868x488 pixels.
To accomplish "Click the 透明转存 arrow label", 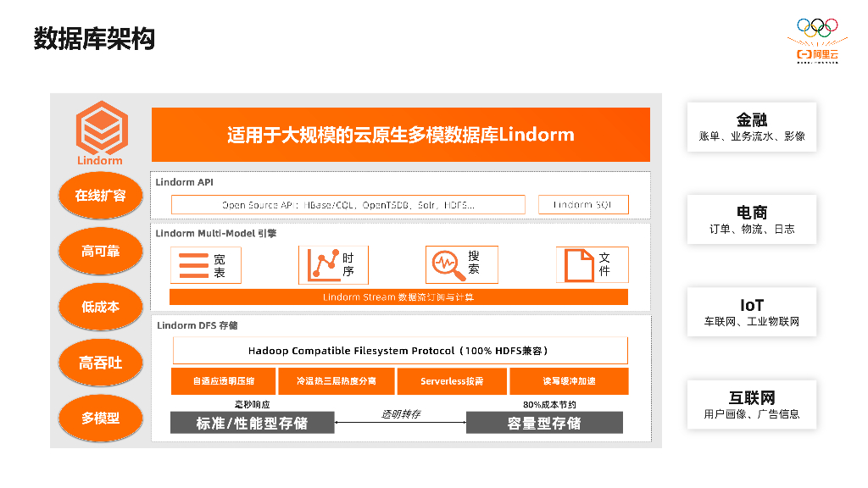I will (401, 413).
